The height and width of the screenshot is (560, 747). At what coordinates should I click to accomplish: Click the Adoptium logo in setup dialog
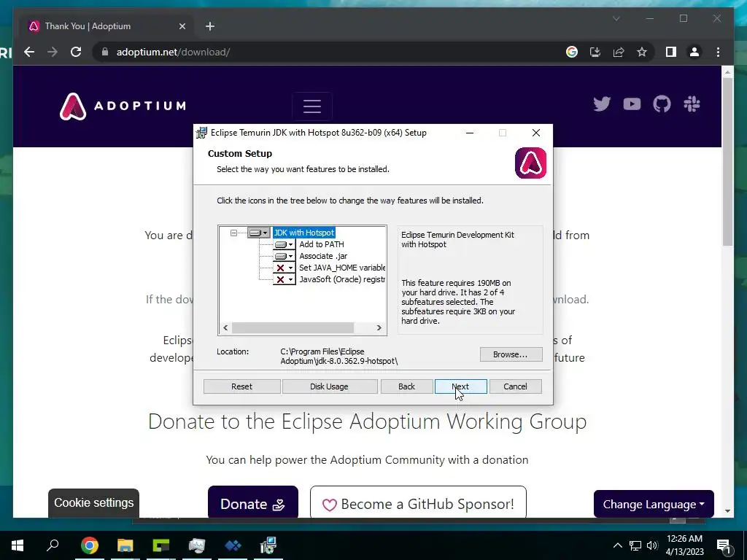(531, 163)
